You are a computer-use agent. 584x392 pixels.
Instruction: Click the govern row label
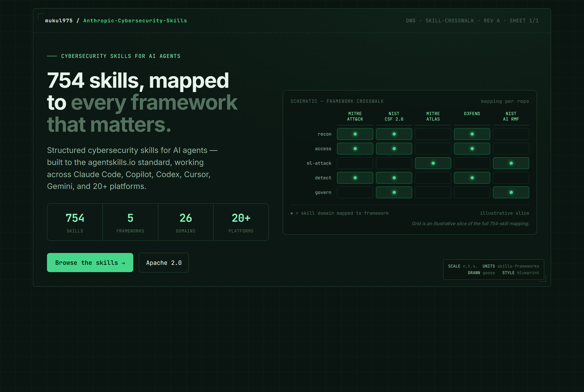pos(323,193)
